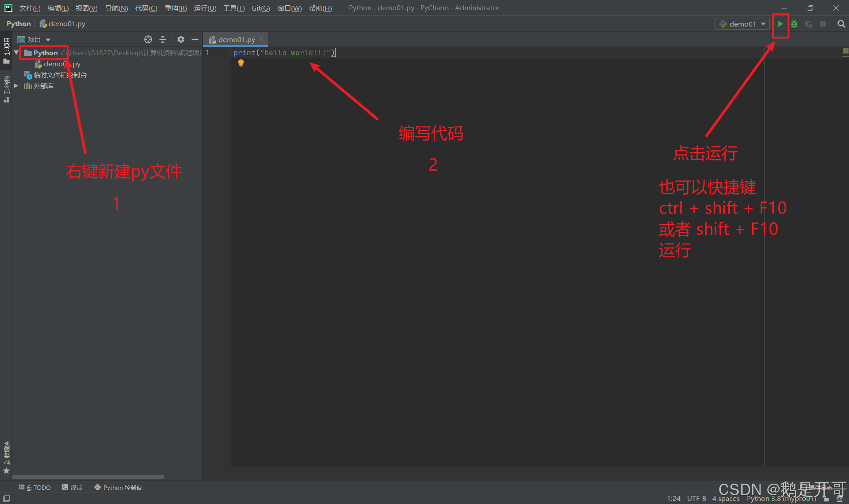Click the green Run button

780,24
